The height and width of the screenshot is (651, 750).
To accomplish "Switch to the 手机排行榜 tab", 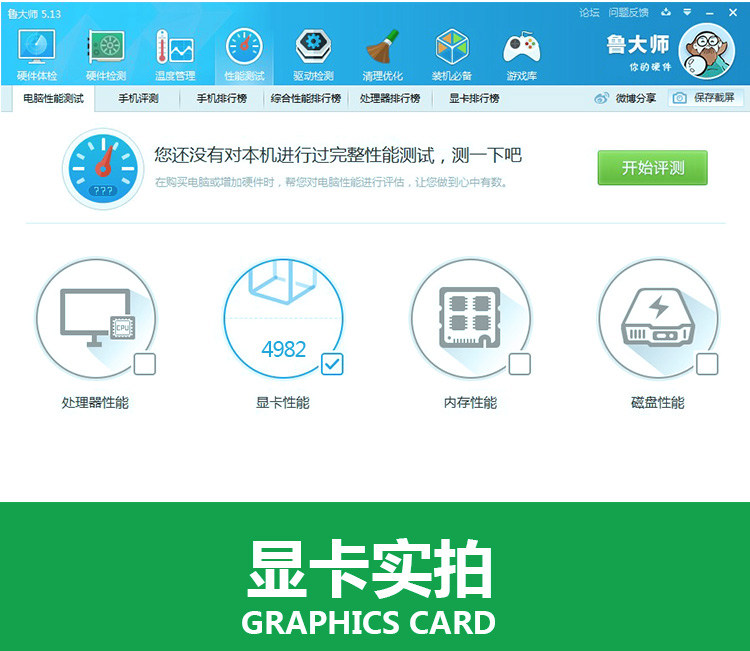I will tap(221, 99).
